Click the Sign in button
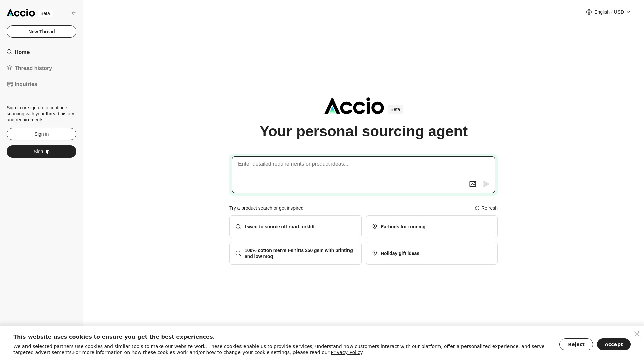Viewport: 644px width, 362px height. click(x=42, y=134)
